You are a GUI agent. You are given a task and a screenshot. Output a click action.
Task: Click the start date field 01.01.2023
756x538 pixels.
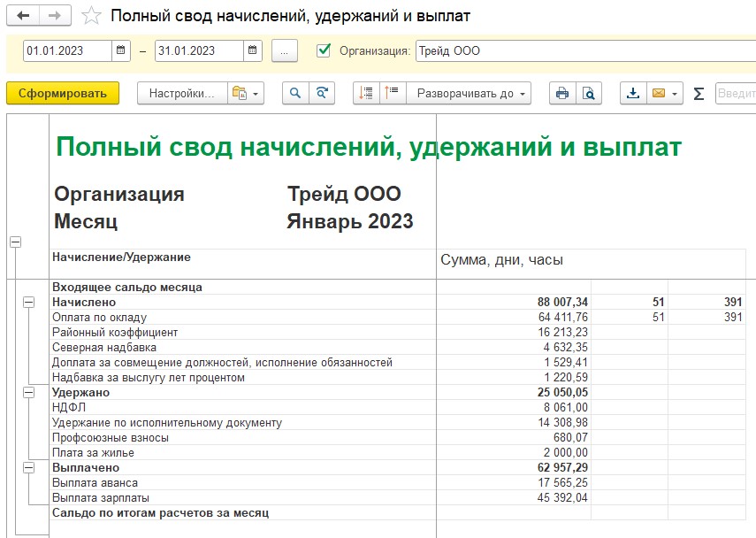point(67,50)
